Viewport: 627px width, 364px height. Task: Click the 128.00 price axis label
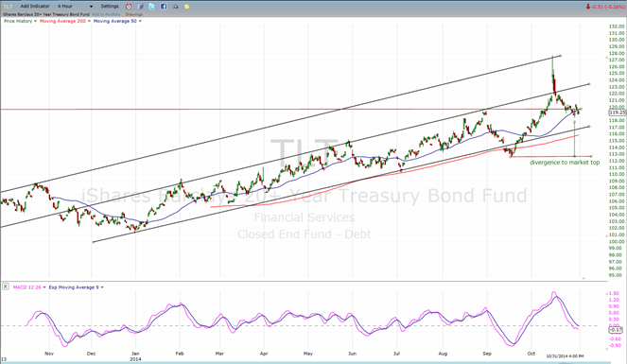(x=617, y=53)
